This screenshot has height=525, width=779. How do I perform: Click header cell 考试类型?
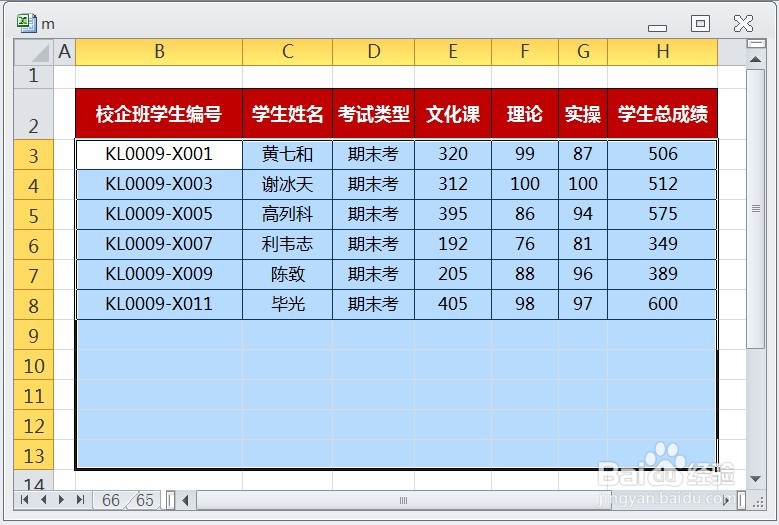[374, 114]
